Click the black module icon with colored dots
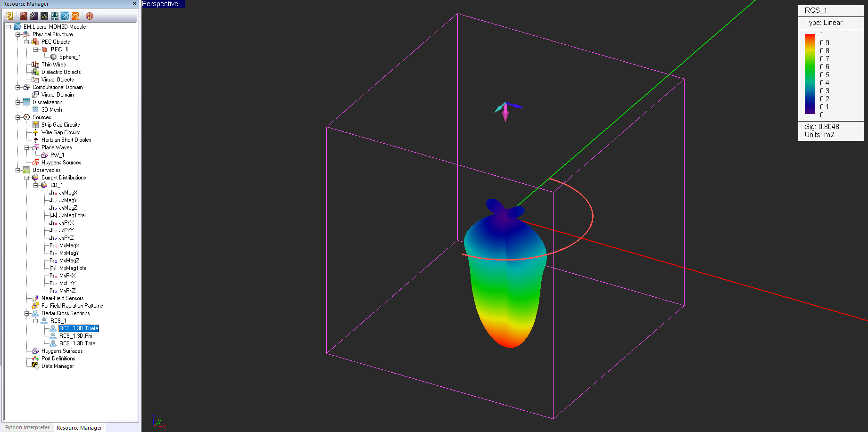Screen dimensions: 868x432 coord(44,16)
